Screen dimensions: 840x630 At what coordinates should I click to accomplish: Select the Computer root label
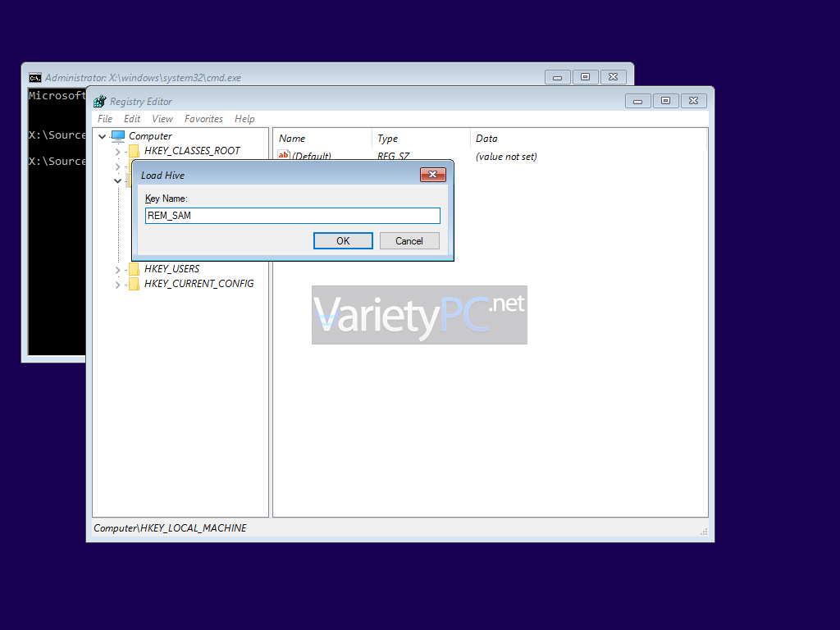151,136
